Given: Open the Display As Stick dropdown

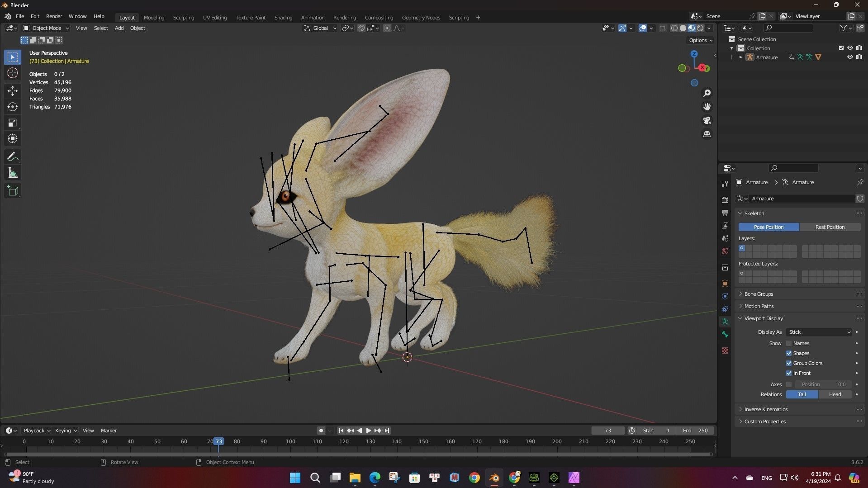Looking at the screenshot, I should pyautogui.click(x=819, y=332).
